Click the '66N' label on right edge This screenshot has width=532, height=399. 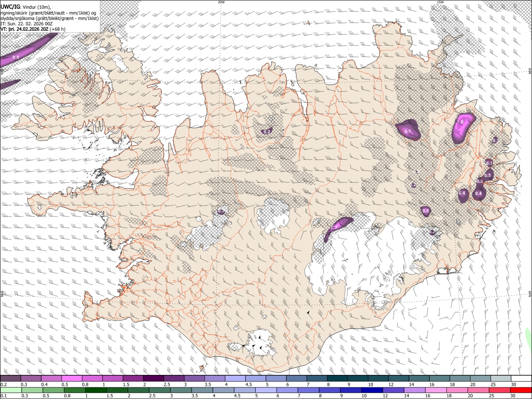[x=530, y=70]
